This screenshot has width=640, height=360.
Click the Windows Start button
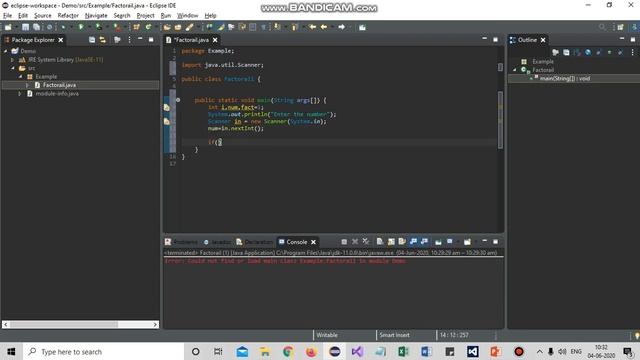pyautogui.click(x=11, y=351)
